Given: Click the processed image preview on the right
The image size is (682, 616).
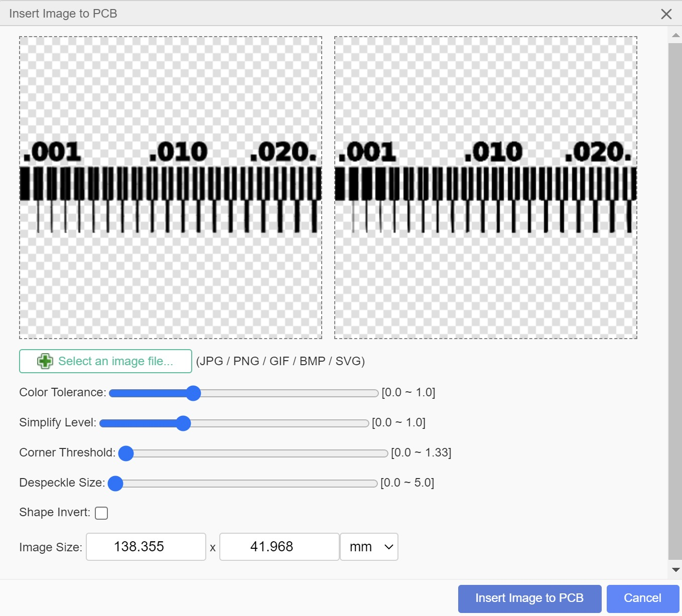Looking at the screenshot, I should 486,188.
